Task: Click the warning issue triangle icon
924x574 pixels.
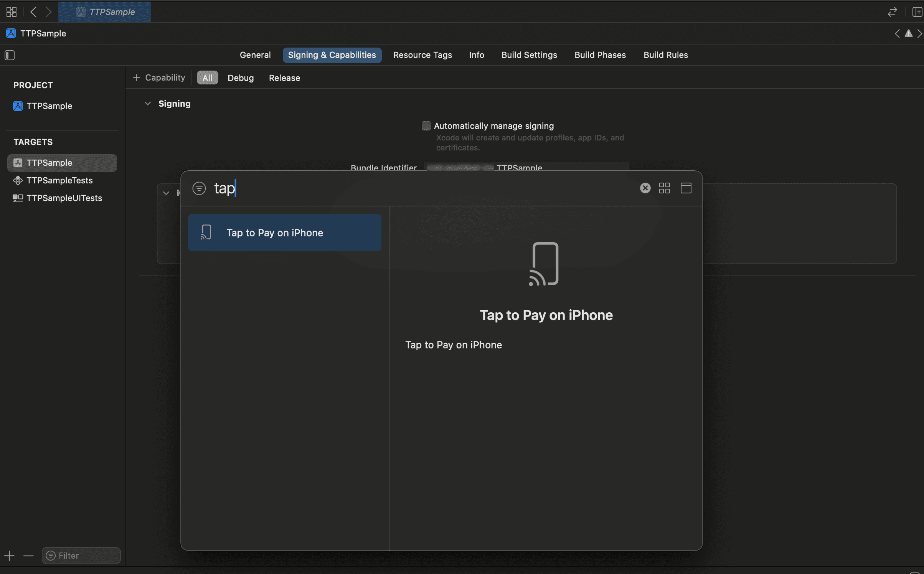Action: (x=908, y=34)
